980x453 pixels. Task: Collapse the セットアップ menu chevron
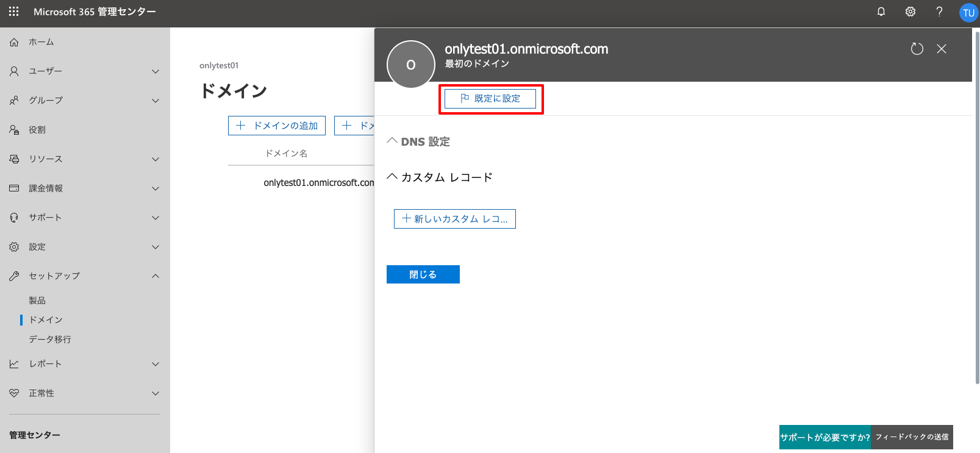156,276
